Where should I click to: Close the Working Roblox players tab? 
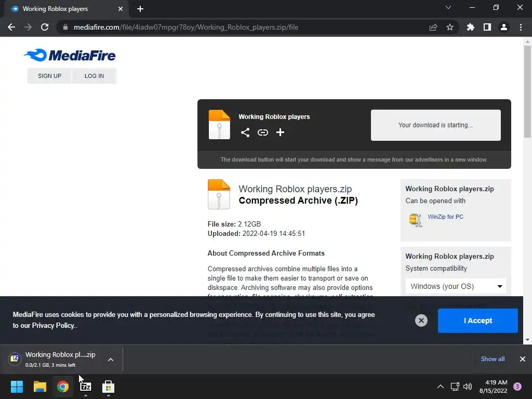click(x=121, y=9)
